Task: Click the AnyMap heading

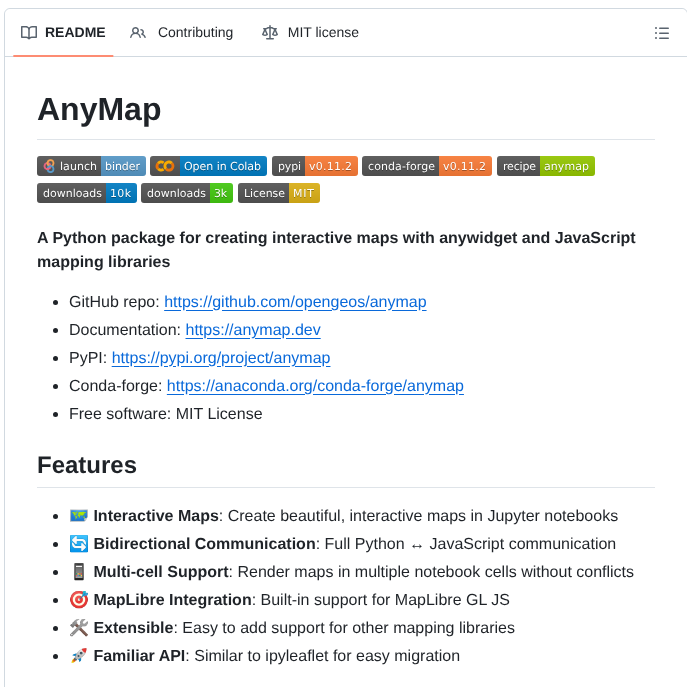Action: tap(99, 110)
